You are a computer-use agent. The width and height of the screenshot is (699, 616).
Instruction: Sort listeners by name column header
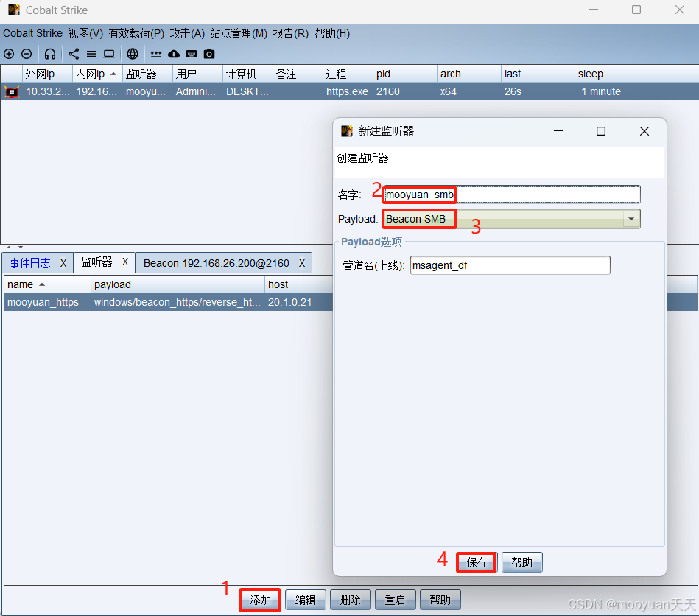pyautogui.click(x=47, y=284)
